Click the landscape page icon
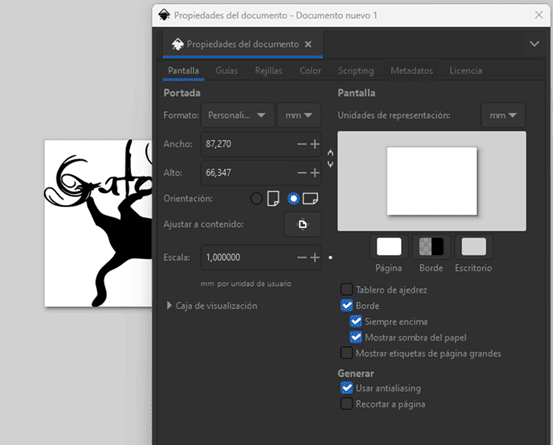This screenshot has width=553, height=445. coord(310,199)
